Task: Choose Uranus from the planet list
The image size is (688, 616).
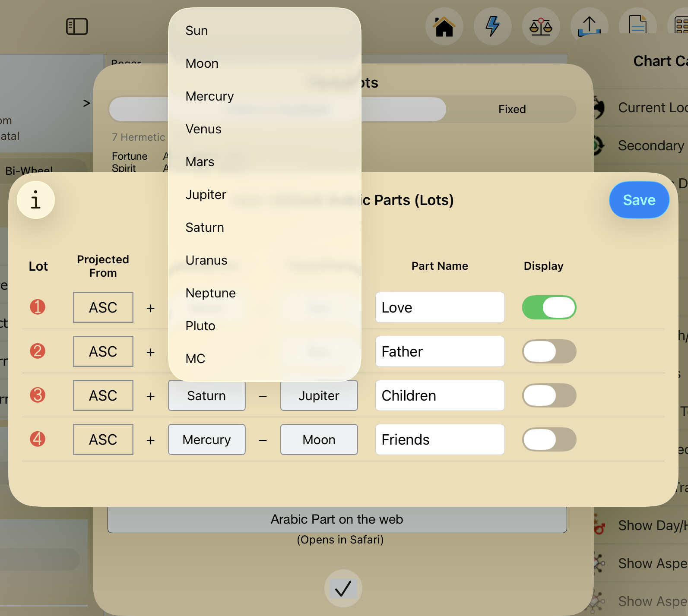Action: [x=265, y=260]
